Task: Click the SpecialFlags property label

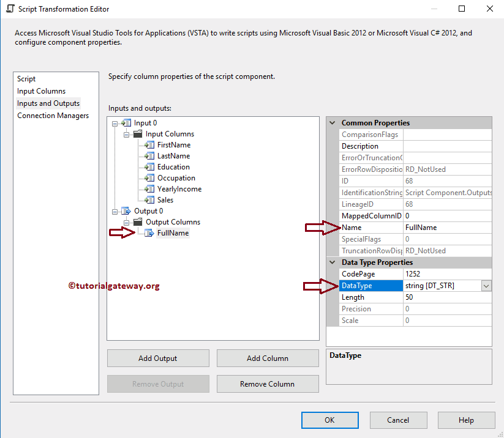Action: (371, 239)
